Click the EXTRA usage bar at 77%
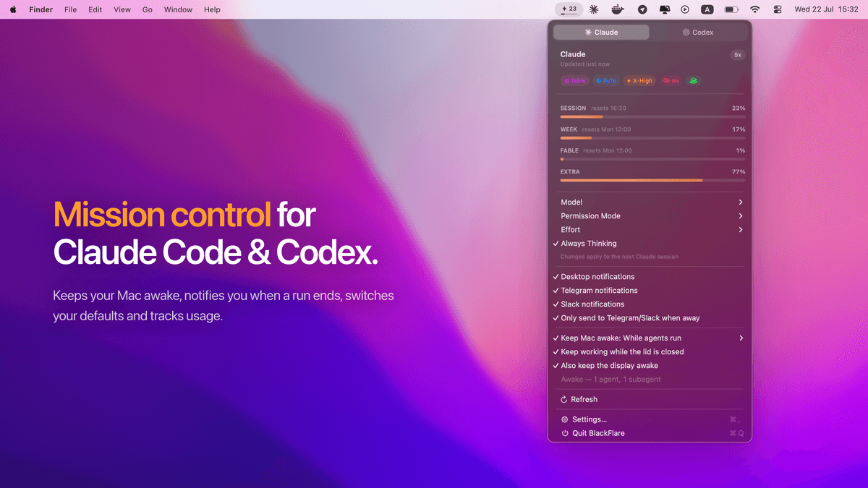The height and width of the screenshot is (488, 868). tap(652, 180)
